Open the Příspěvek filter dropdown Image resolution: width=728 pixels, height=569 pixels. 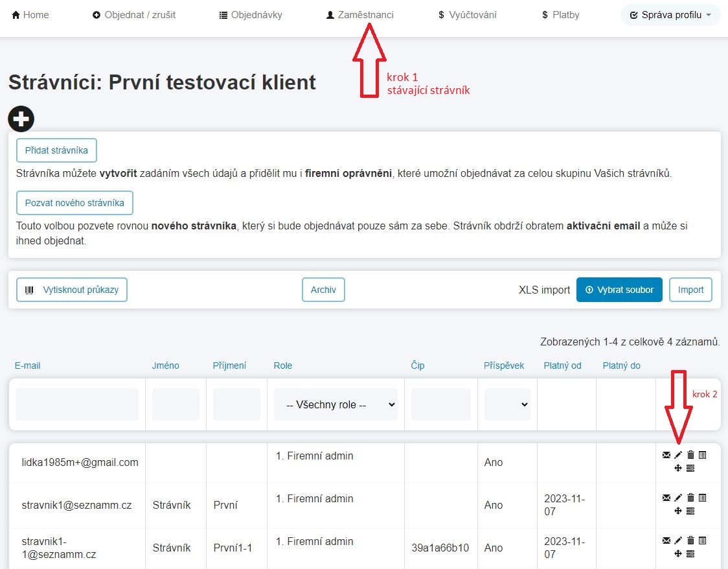(x=507, y=404)
